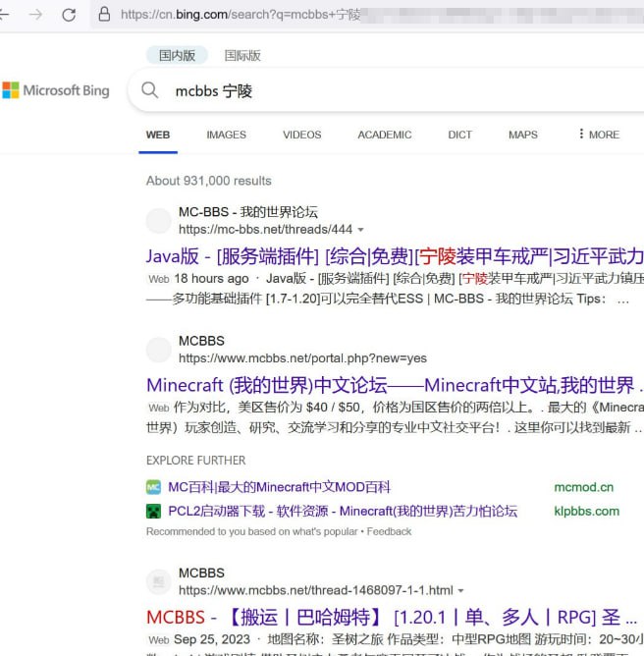Open the three-dot MORE menu
Image resolution: width=644 pixels, height=656 pixels.
click(x=599, y=135)
